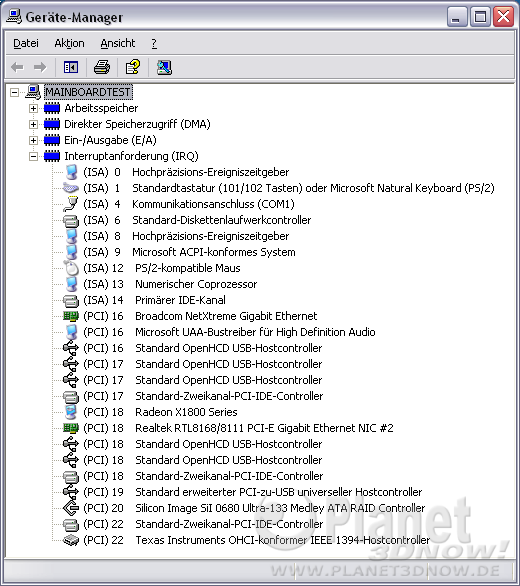Select the MAINBOARDTEST computer entry
Viewport: 520px width, 586px height.
click(x=88, y=92)
